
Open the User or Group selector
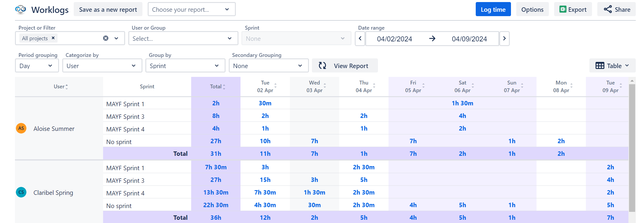[x=183, y=38]
